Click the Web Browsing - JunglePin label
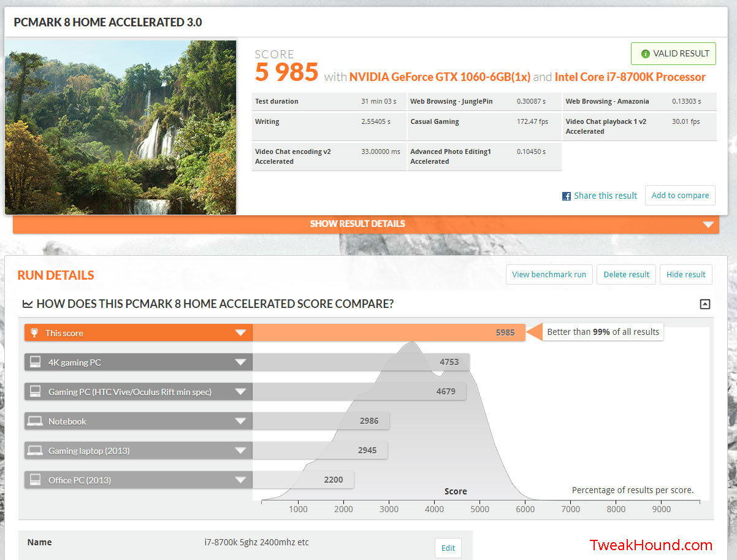 click(x=451, y=101)
